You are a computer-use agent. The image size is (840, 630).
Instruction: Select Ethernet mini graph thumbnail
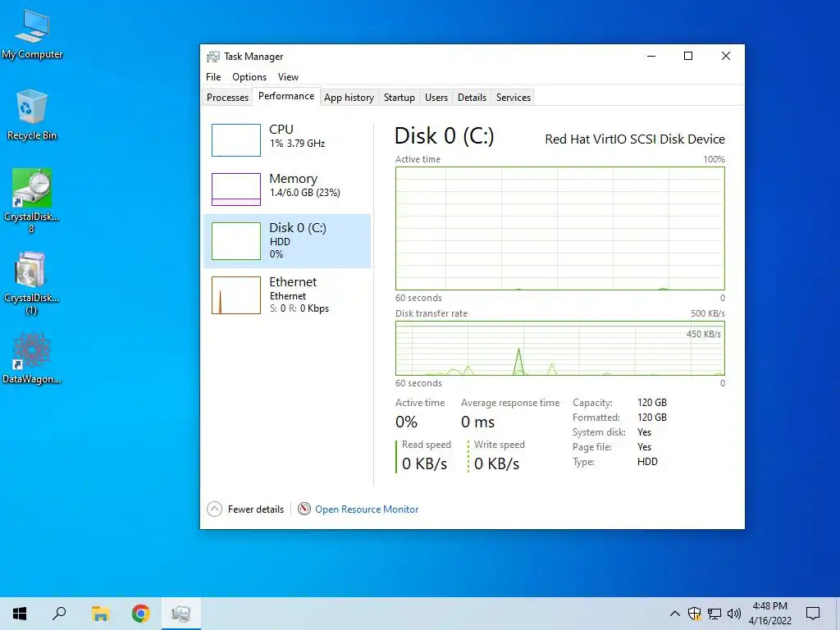tap(236, 294)
